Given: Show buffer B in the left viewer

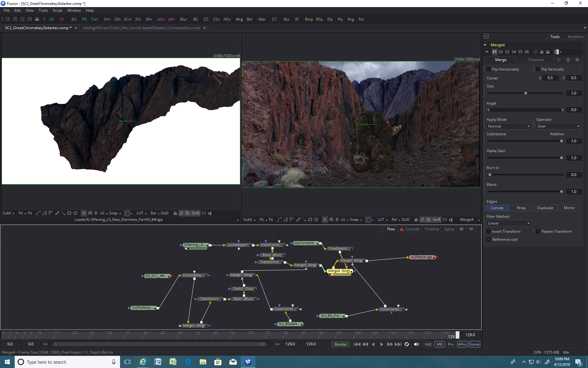Looking at the screenshot, I should tap(96, 213).
